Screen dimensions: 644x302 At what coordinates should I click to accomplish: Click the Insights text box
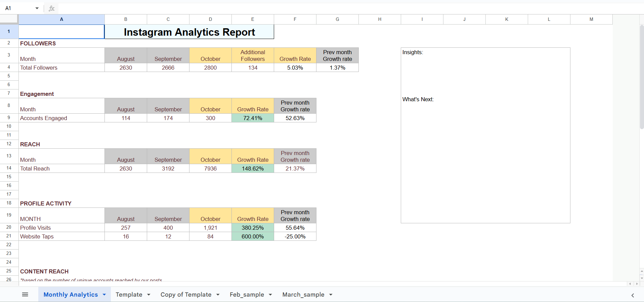tap(485, 135)
